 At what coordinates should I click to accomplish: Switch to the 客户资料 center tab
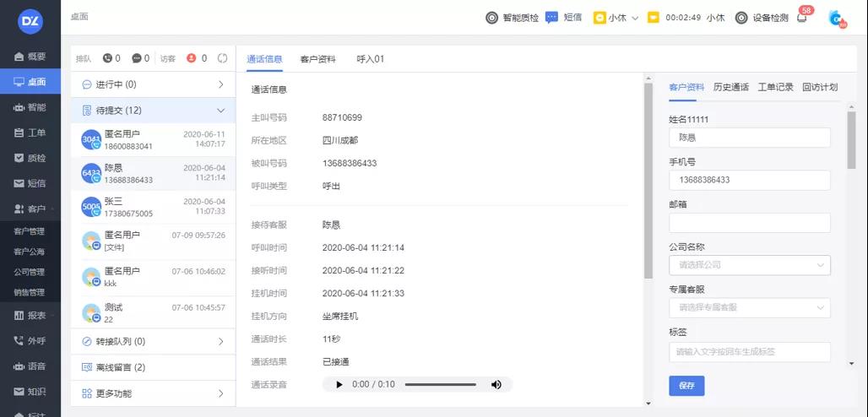pyautogui.click(x=317, y=59)
